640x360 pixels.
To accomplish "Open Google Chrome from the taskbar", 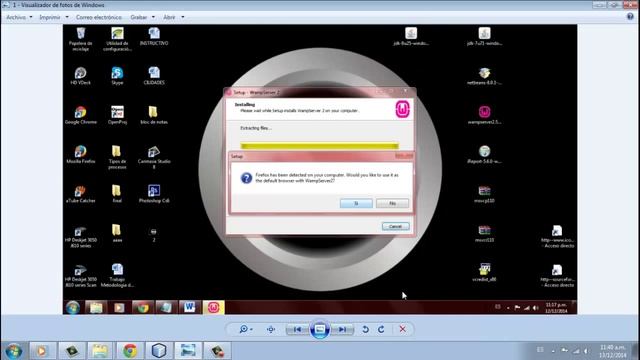I will pos(130,351).
